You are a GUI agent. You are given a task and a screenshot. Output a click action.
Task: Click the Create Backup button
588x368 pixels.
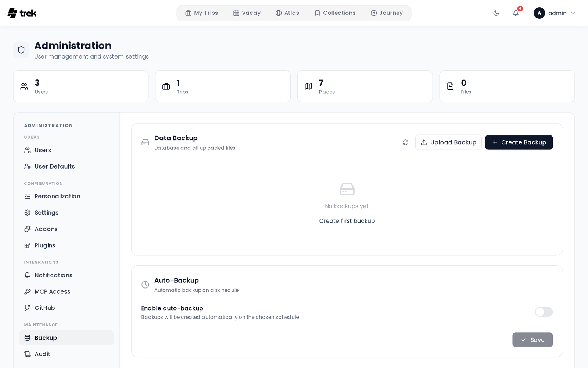coord(519,142)
